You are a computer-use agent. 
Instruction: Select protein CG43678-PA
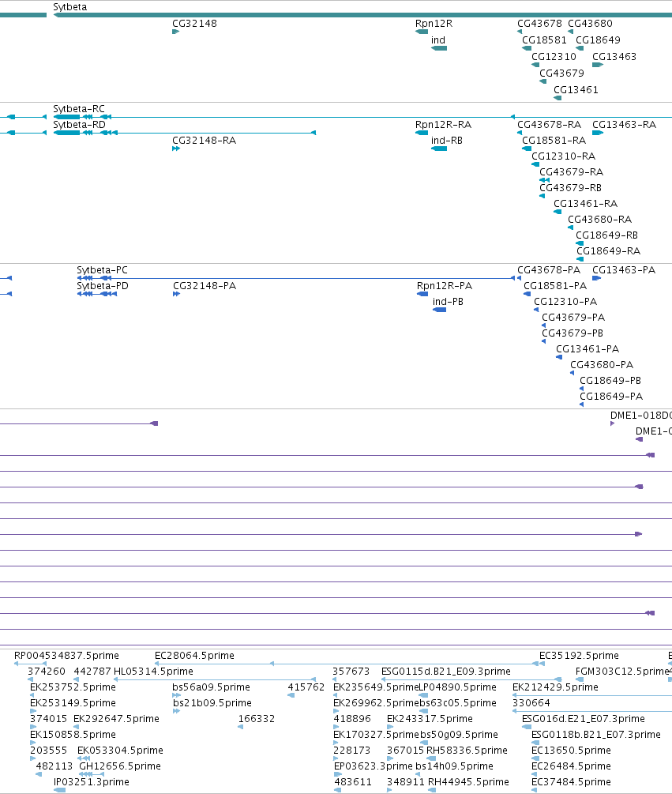click(x=549, y=270)
